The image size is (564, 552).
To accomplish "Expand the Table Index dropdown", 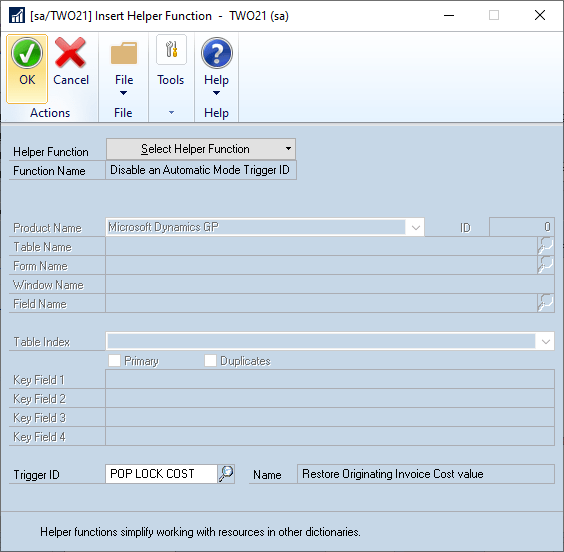I will [545, 341].
